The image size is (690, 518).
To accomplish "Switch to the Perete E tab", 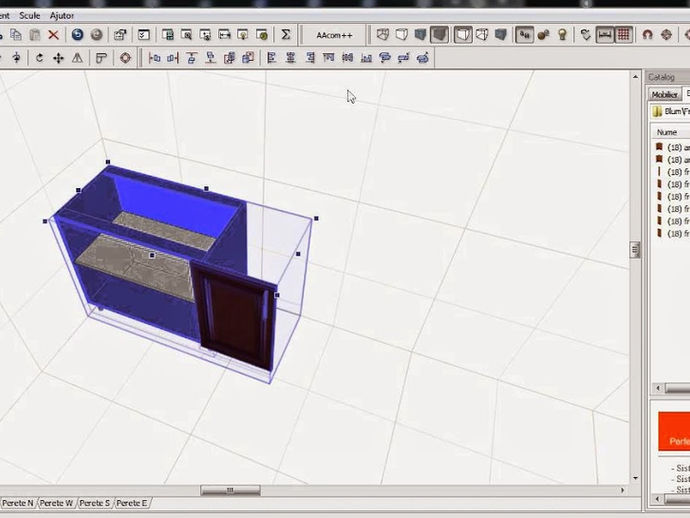I will [132, 503].
